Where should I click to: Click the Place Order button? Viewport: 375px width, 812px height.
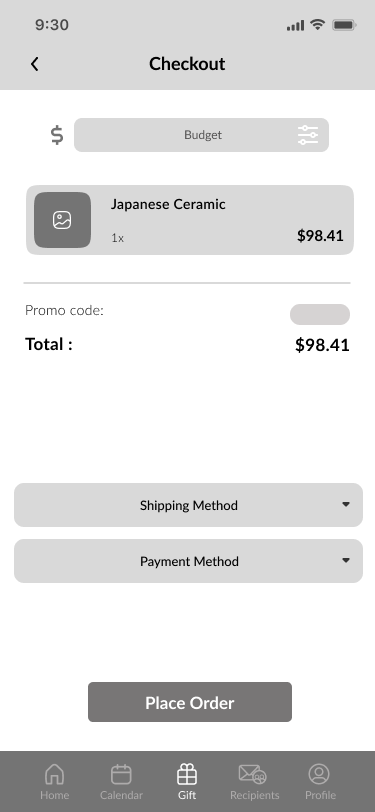[190, 702]
